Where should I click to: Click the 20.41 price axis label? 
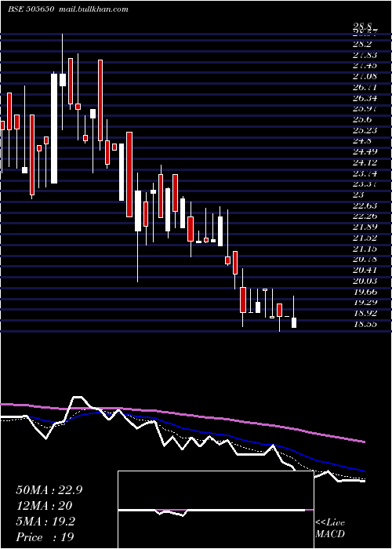[x=365, y=270]
